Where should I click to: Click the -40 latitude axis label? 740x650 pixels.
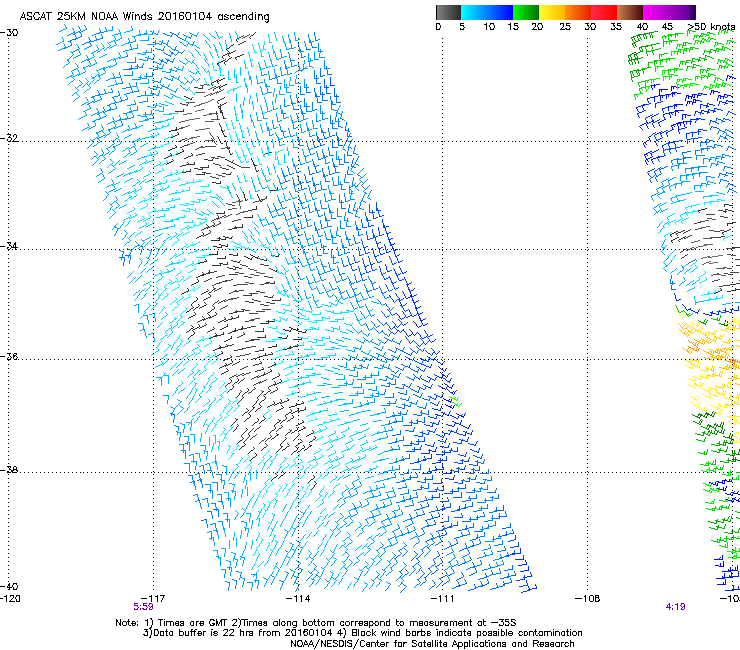(x=9, y=586)
